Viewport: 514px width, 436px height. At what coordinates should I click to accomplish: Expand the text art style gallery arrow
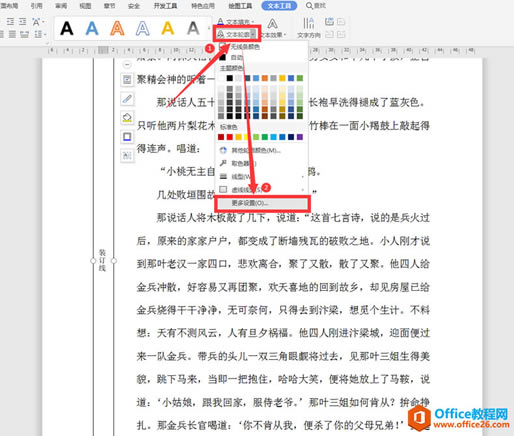point(209,29)
